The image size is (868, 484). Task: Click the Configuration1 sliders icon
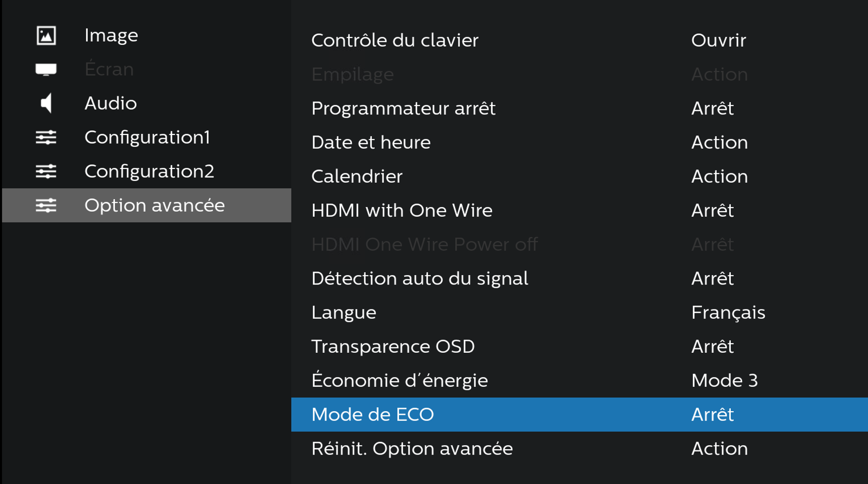click(x=46, y=137)
